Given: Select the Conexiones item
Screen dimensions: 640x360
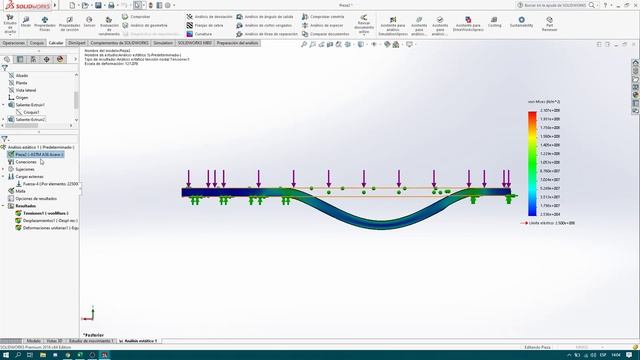Looking at the screenshot, I should click(x=22, y=162).
